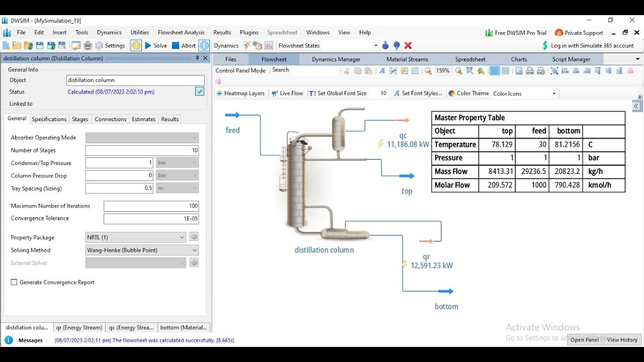Open the document tabs overflow arrow
The image size is (644, 362).
(x=638, y=59)
